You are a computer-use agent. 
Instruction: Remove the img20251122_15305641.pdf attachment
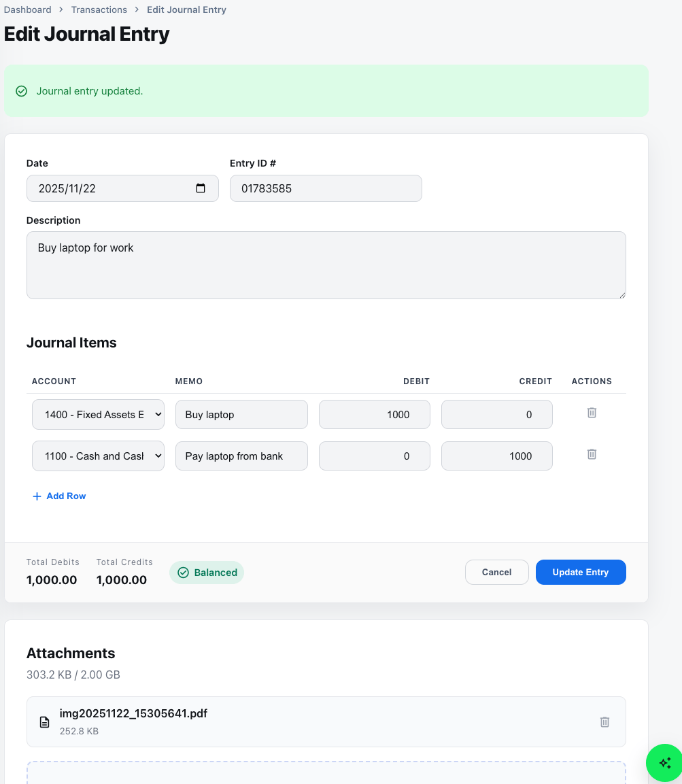[x=604, y=722]
